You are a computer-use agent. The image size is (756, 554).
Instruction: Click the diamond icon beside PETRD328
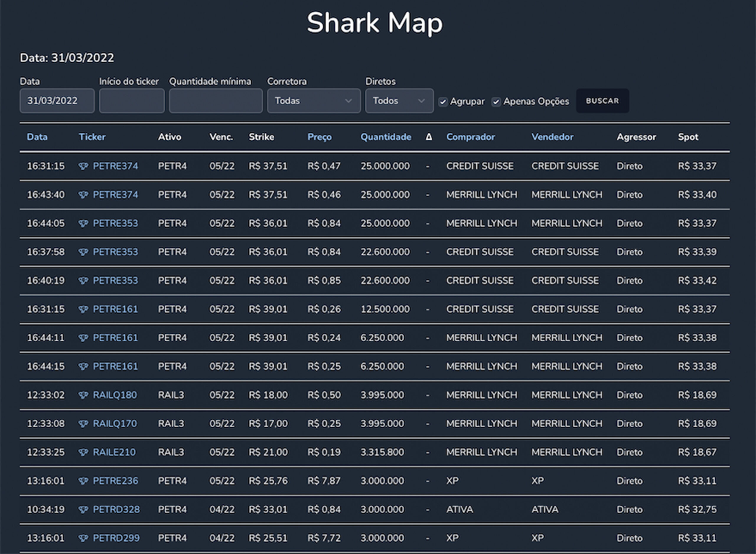(84, 509)
